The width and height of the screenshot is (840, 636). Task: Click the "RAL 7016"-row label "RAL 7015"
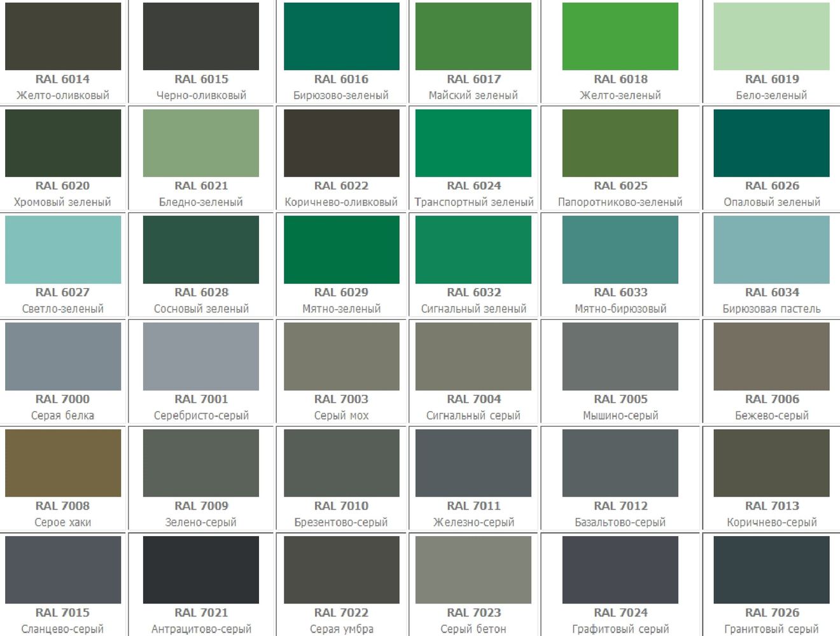click(63, 613)
